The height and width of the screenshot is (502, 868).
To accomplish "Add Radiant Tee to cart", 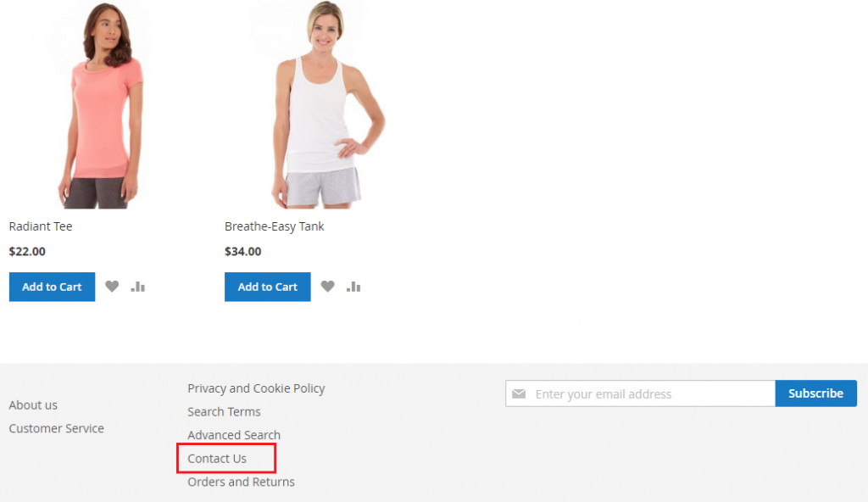I will [52, 287].
